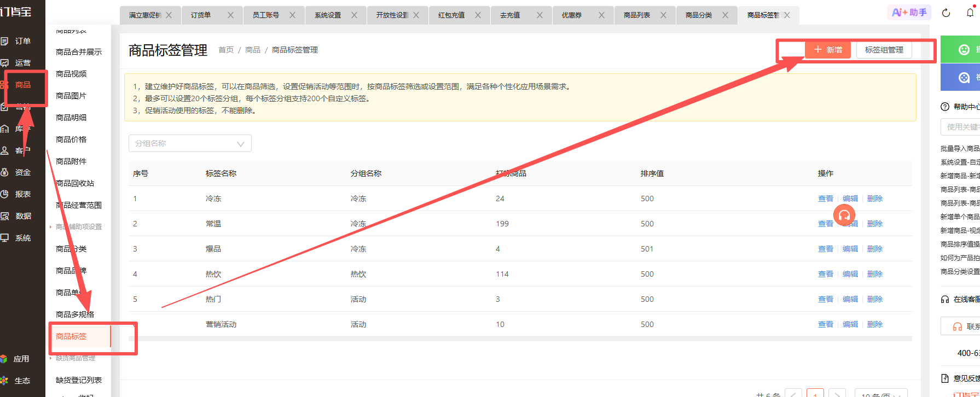Click the refresh icon in top bar
980x397 pixels.
point(946,13)
